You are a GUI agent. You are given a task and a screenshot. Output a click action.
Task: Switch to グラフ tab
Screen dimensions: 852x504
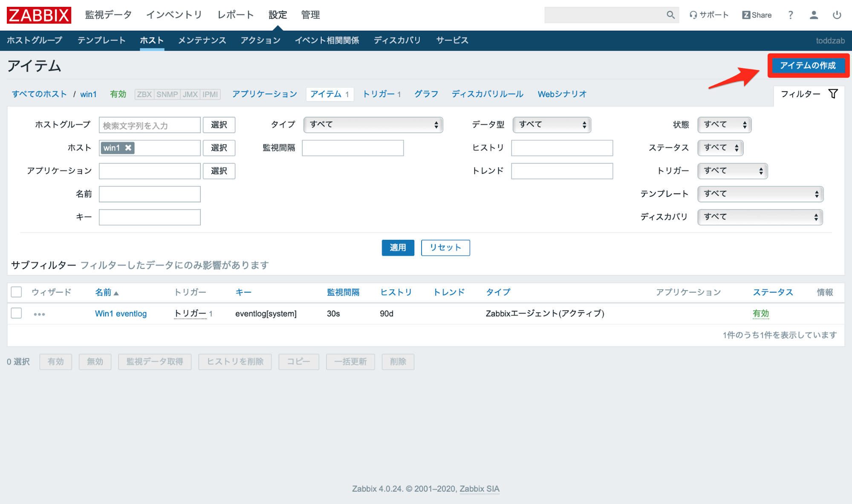point(426,94)
